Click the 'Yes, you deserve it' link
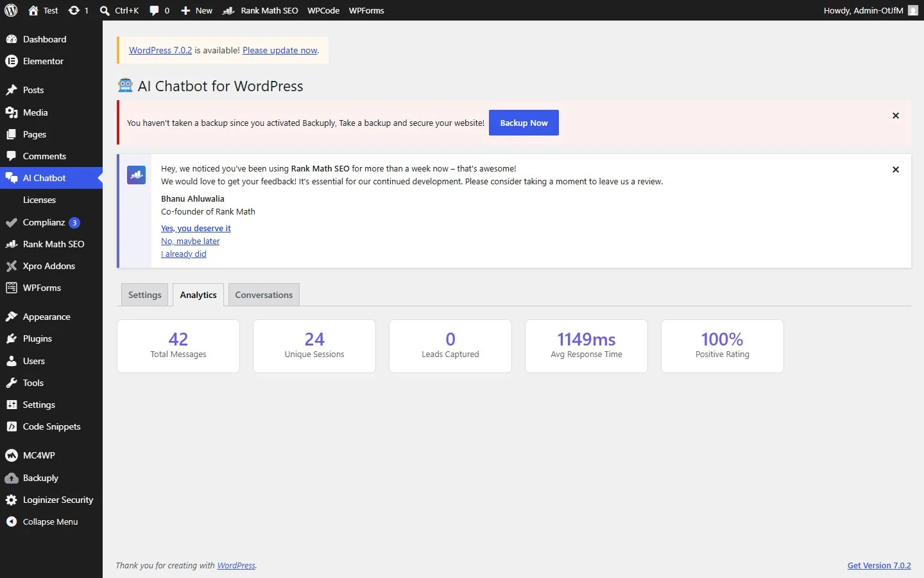Screen dimensions: 924x578 click(x=196, y=228)
